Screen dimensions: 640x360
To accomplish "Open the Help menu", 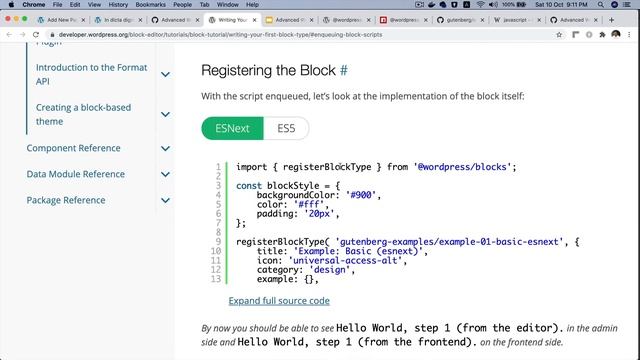I will 252,4.
